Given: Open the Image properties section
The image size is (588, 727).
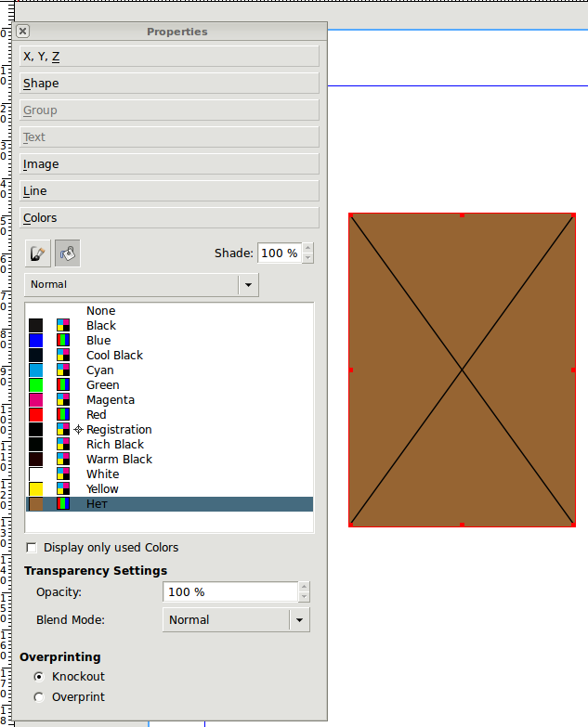Looking at the screenshot, I should 170,164.
